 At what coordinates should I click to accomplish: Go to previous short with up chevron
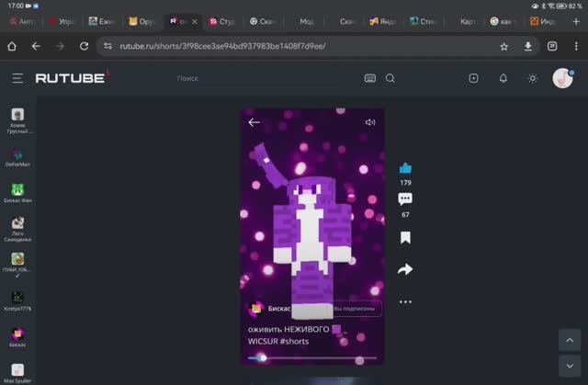coord(570,340)
